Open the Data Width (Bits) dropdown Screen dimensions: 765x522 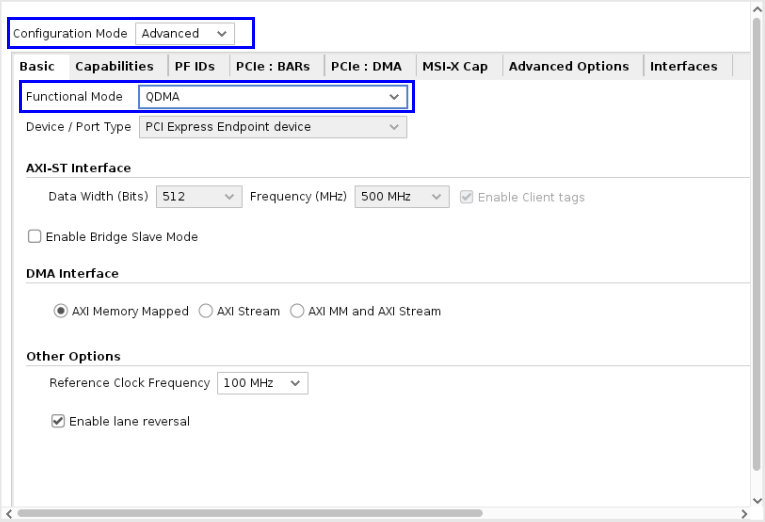point(199,197)
